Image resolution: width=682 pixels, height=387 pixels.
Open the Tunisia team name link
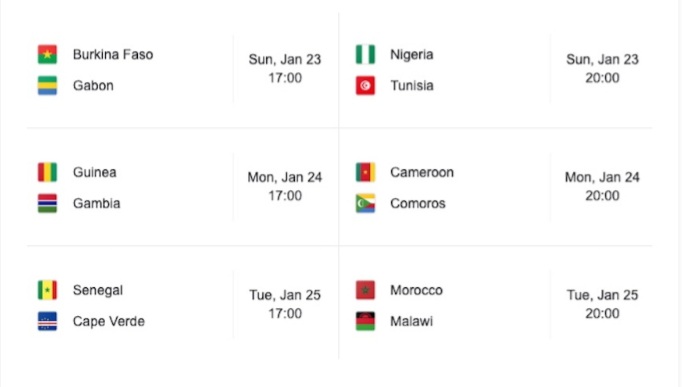pyautogui.click(x=412, y=86)
